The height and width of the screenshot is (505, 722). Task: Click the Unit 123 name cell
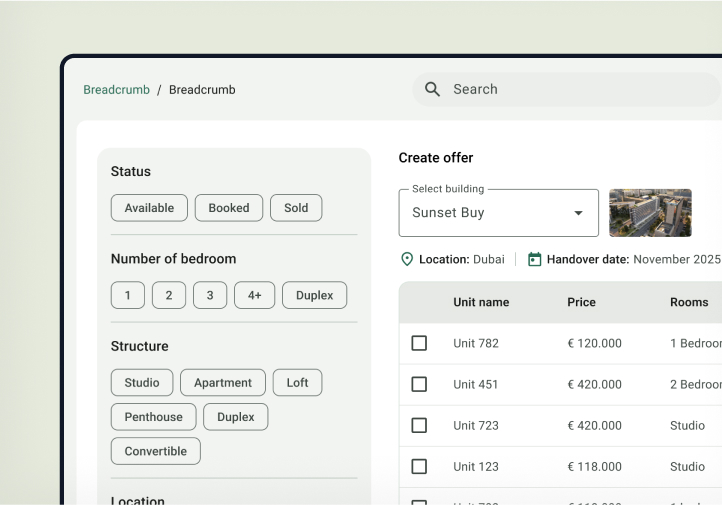476,467
